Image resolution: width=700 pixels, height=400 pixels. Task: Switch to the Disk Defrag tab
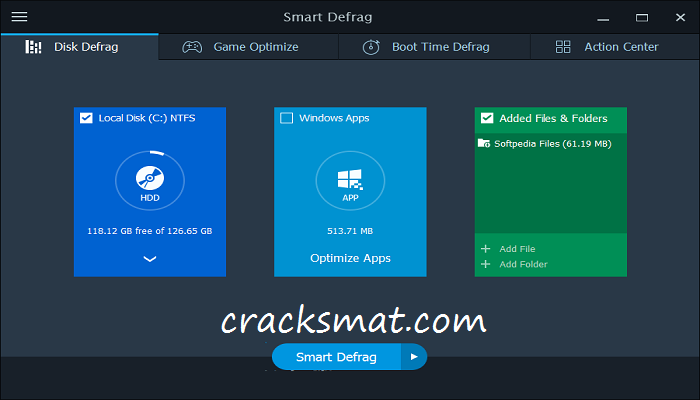click(79, 47)
